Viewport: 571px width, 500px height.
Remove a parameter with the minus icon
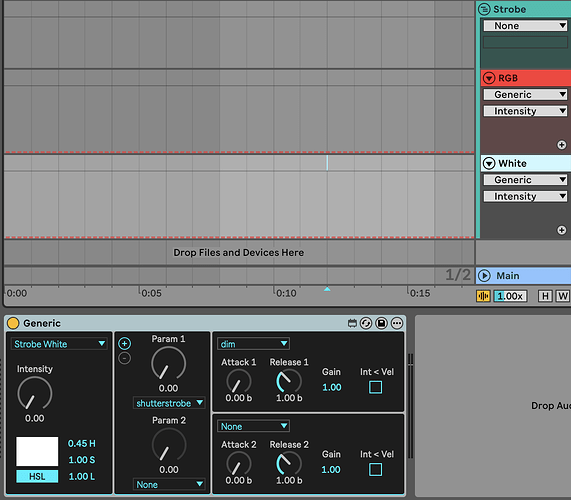click(x=125, y=358)
